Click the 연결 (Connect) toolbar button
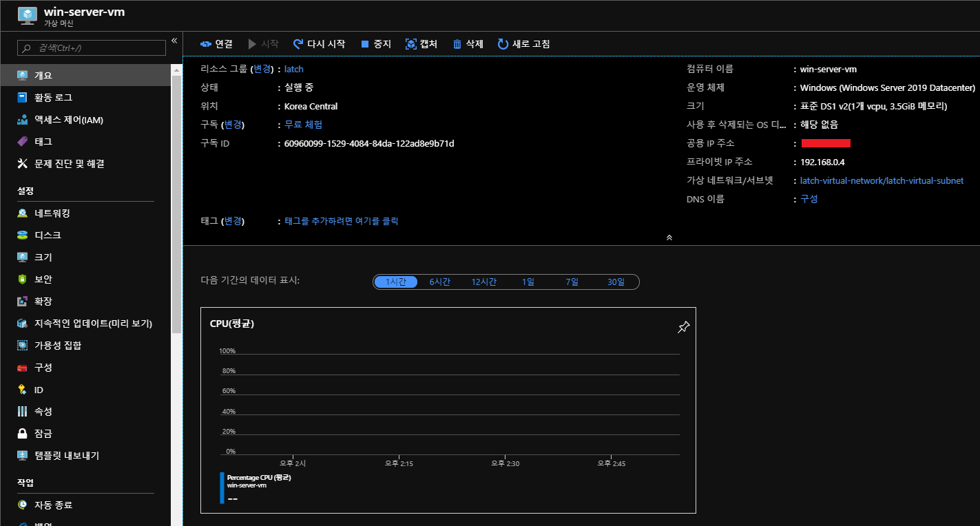The width and height of the screenshot is (980, 526). pyautogui.click(x=216, y=44)
